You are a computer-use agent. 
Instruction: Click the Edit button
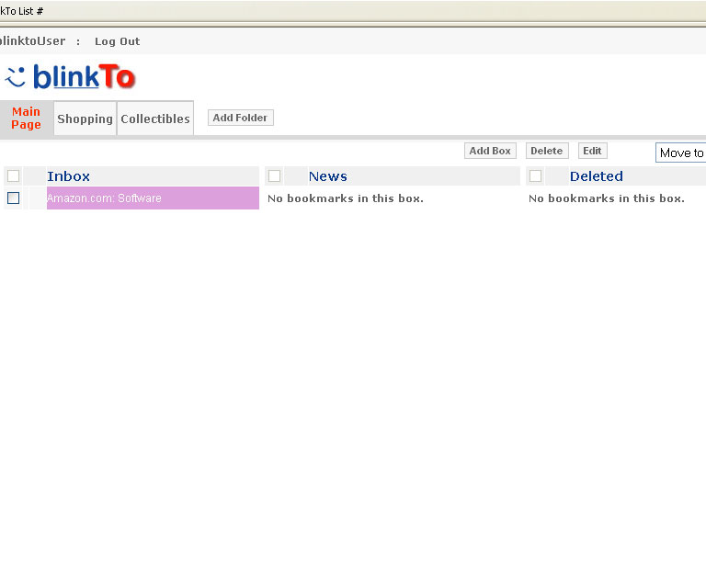click(x=592, y=151)
